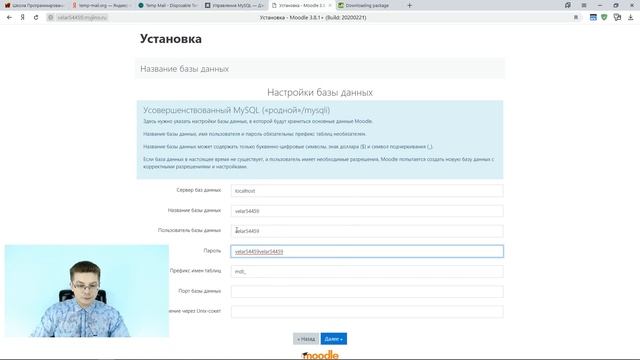Viewport: 640px width, 360px height.
Task: Go back with the browser back arrow
Action: tap(9, 18)
